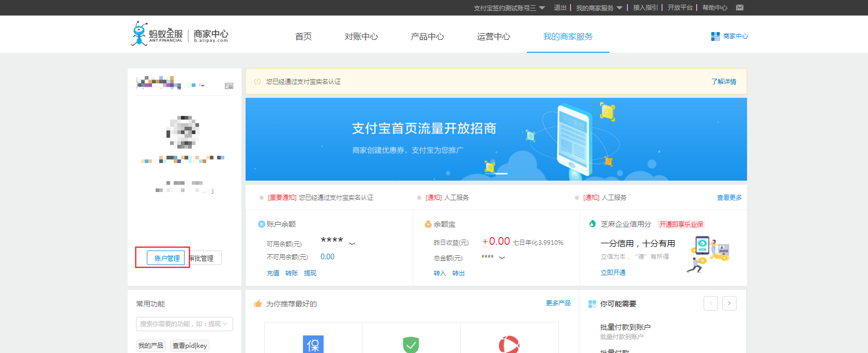Click 查看更多 to view more notices
This screenshot has height=353, width=868.
pos(729,198)
